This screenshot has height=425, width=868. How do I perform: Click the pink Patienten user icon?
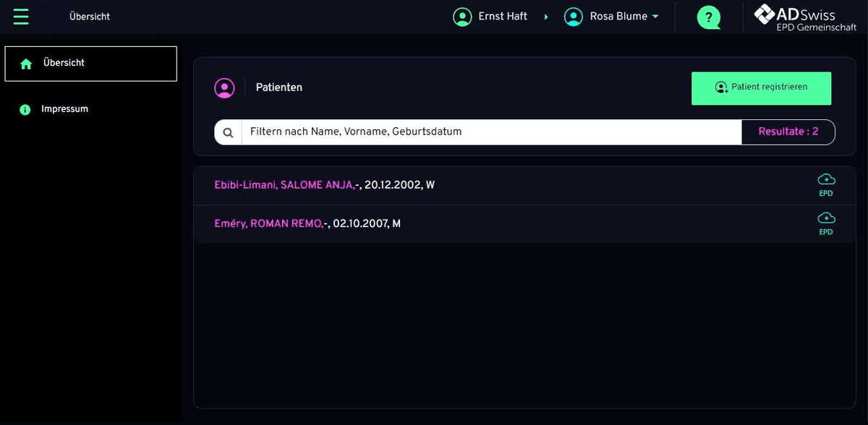point(225,87)
